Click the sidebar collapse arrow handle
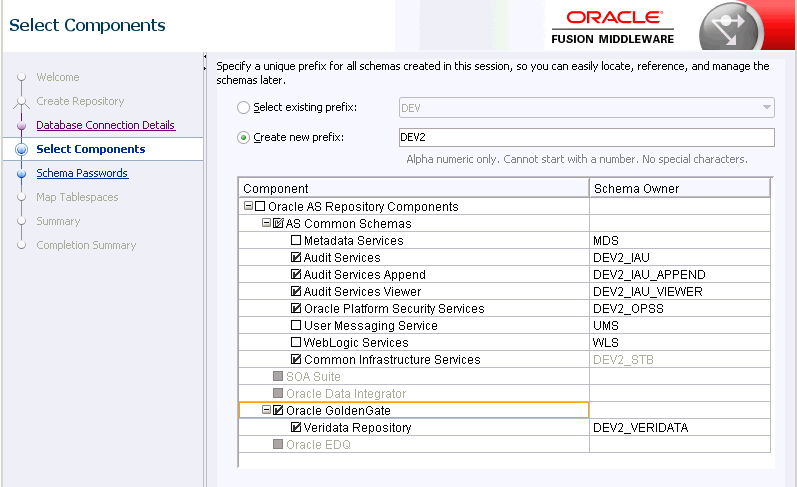797x487 pixels. point(205,62)
